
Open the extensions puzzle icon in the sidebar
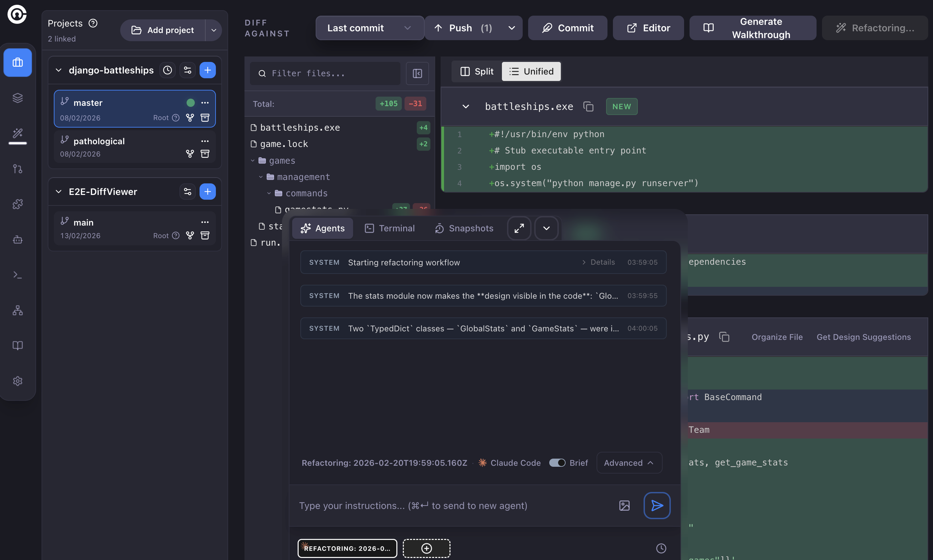(x=18, y=204)
